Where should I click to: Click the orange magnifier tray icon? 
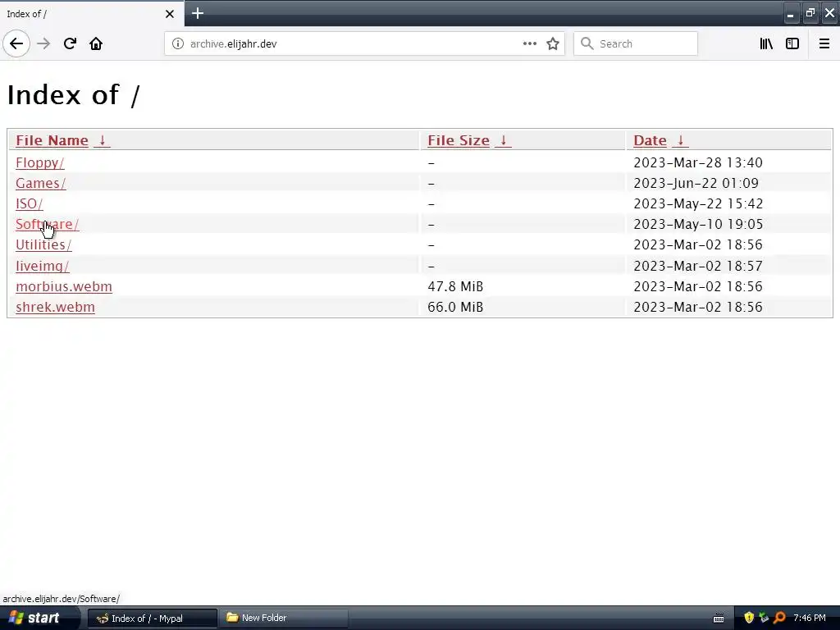click(779, 618)
